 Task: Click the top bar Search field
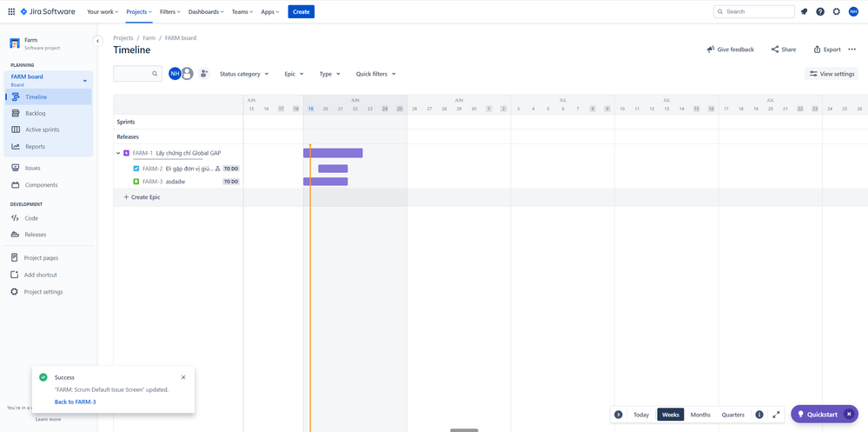(754, 11)
